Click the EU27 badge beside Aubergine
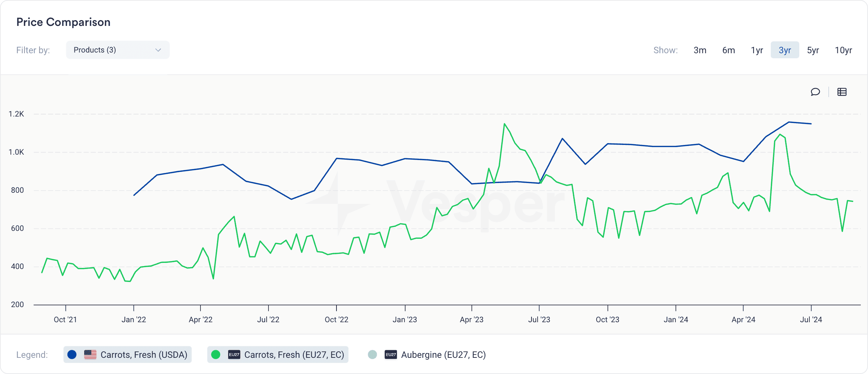 tap(390, 355)
